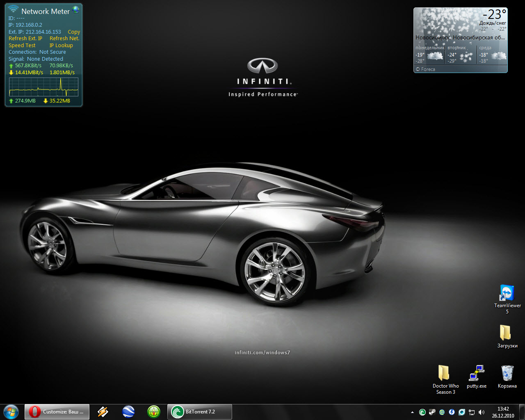Switch to Opera Customize window in taskbar
Viewport: 525px width, 420px height.
click(x=57, y=412)
